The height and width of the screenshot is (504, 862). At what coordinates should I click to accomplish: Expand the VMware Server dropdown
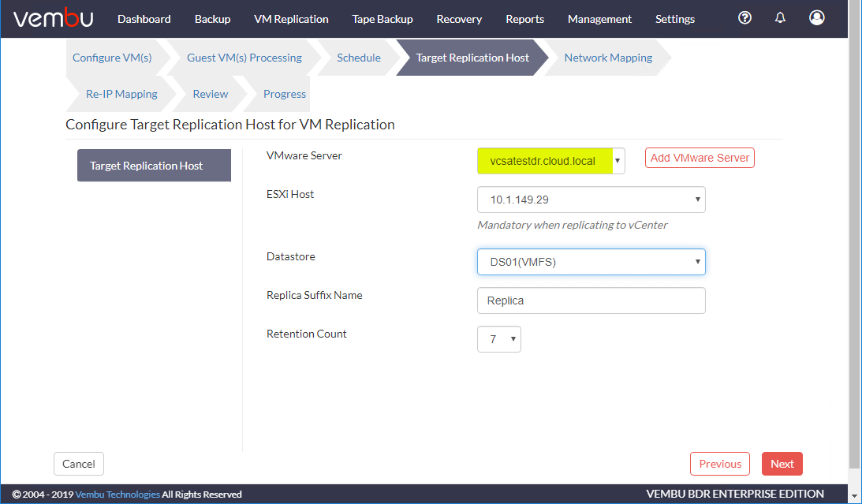(x=550, y=161)
